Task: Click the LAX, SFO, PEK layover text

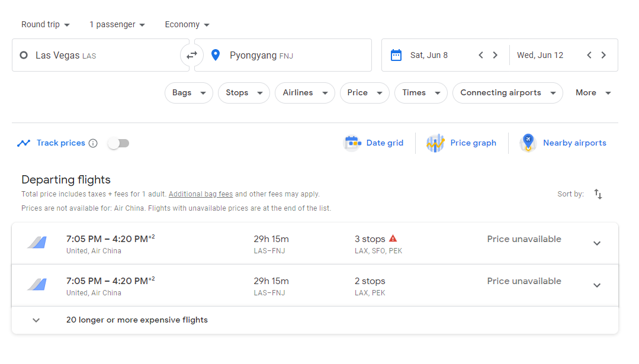Action: tap(378, 251)
